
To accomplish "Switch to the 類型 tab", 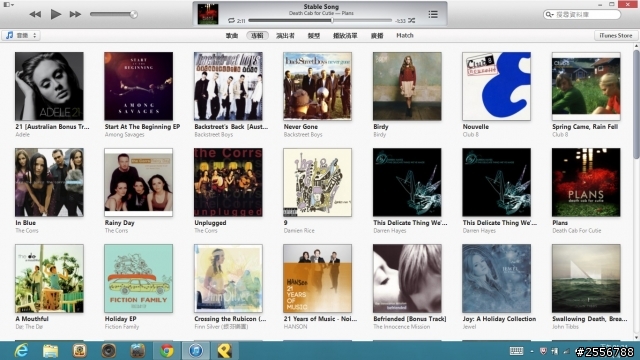I will click(x=313, y=36).
